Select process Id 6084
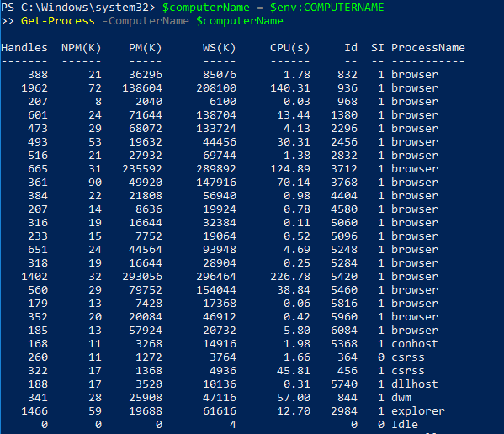504x434 pixels. coord(344,331)
